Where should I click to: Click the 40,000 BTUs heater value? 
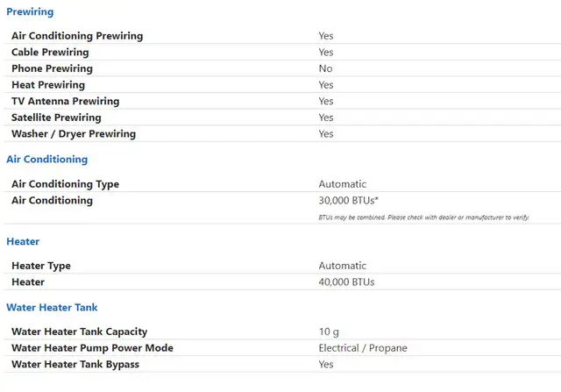pyautogui.click(x=347, y=282)
